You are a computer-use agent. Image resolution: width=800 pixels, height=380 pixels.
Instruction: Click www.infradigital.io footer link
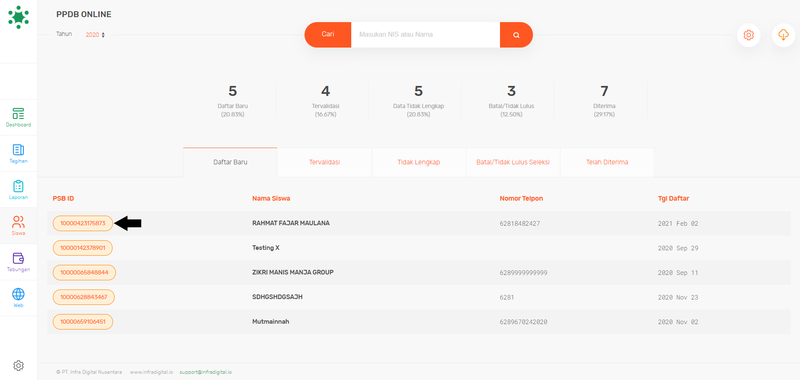pyautogui.click(x=152, y=372)
